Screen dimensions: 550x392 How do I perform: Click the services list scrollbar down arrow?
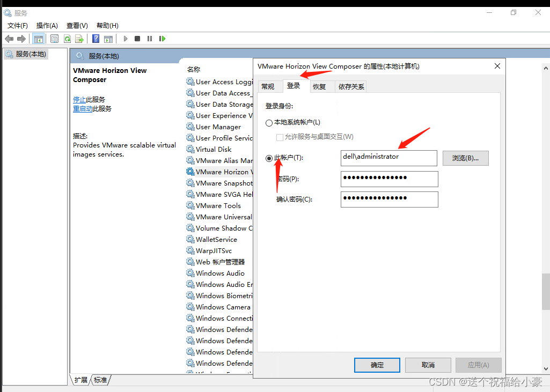coord(546,369)
